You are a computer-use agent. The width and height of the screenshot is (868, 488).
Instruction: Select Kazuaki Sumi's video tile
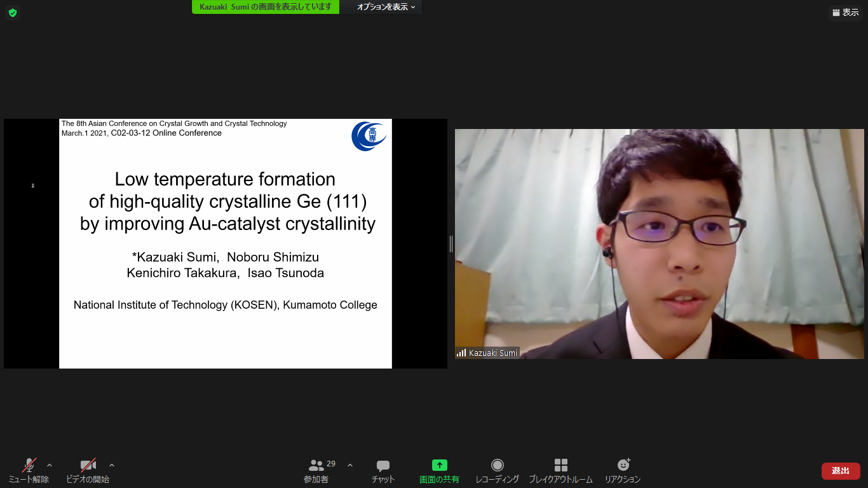[659, 243]
